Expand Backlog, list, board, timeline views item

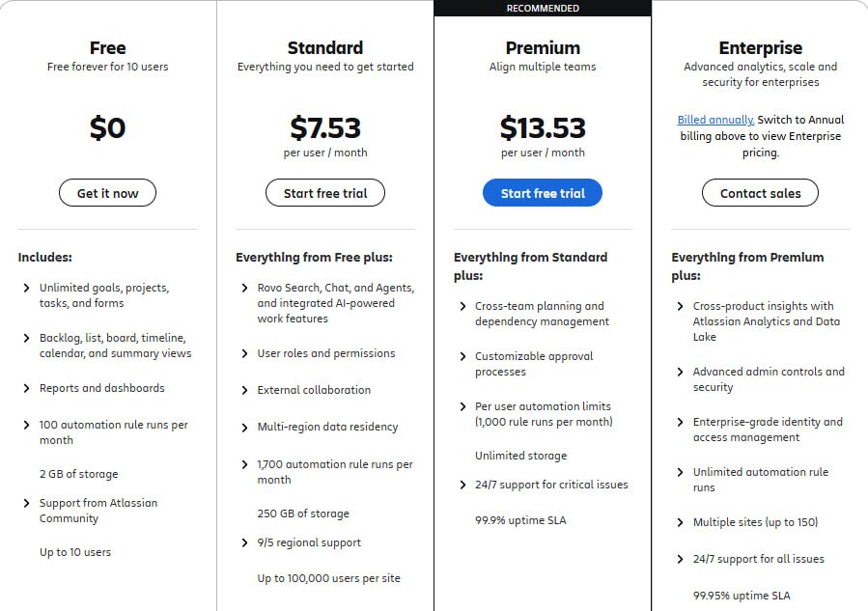point(27,338)
